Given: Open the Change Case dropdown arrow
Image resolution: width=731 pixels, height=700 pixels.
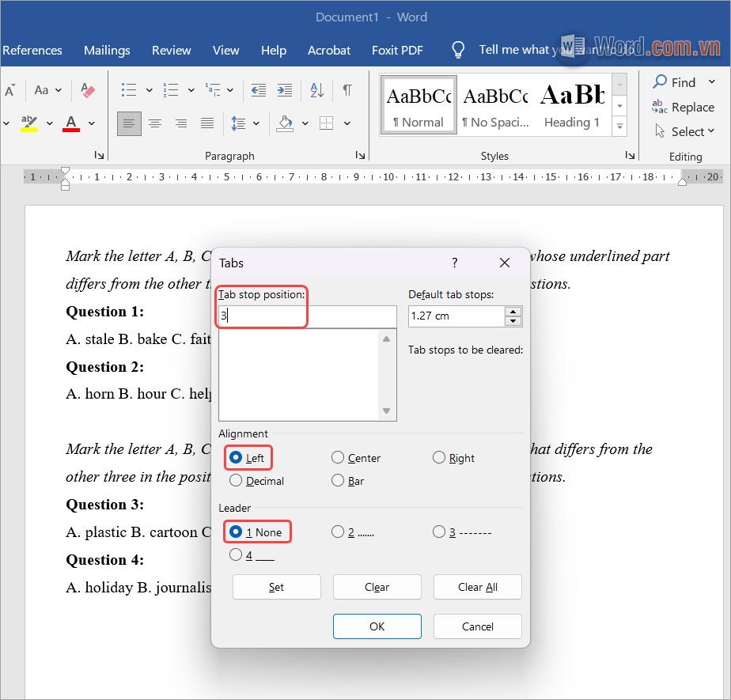Looking at the screenshot, I should (x=59, y=90).
